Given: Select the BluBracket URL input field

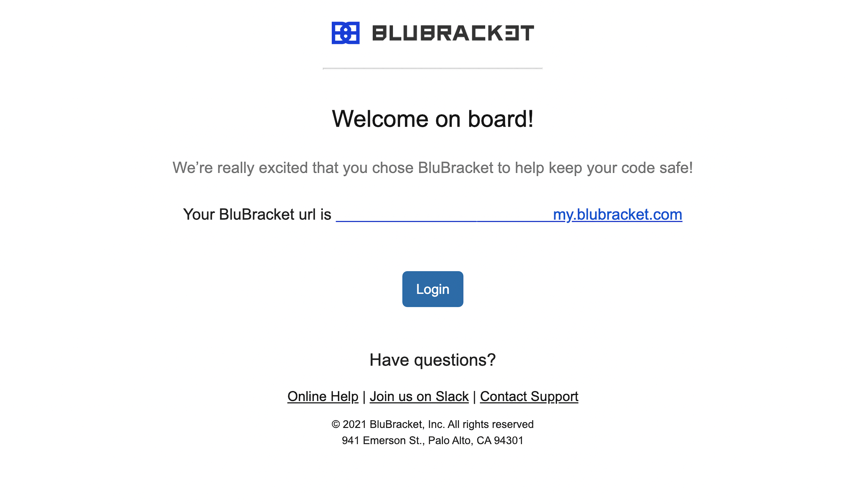Looking at the screenshot, I should [444, 214].
